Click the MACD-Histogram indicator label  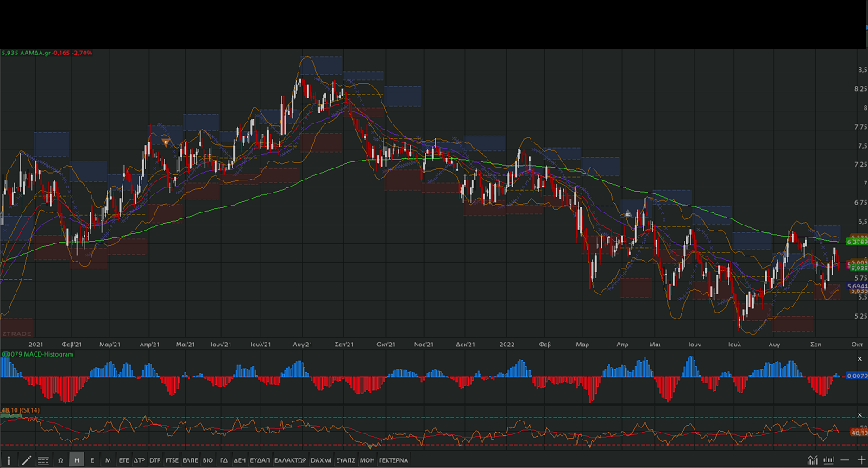[47, 355]
